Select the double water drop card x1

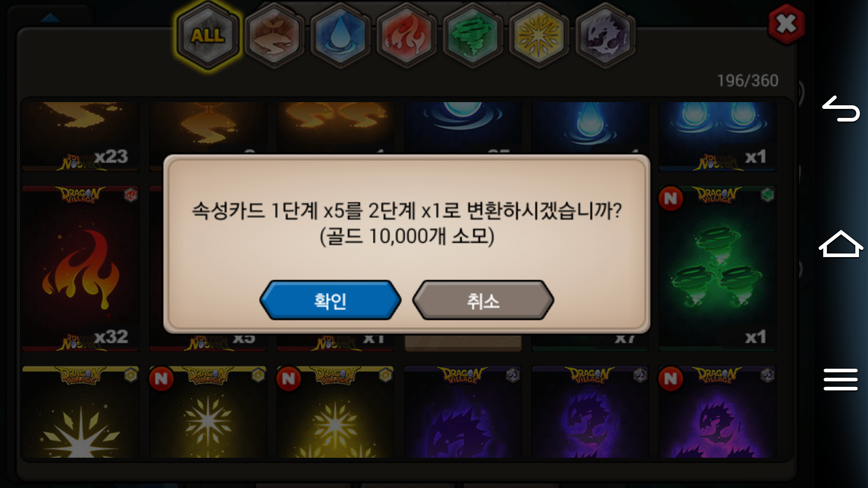tap(717, 136)
